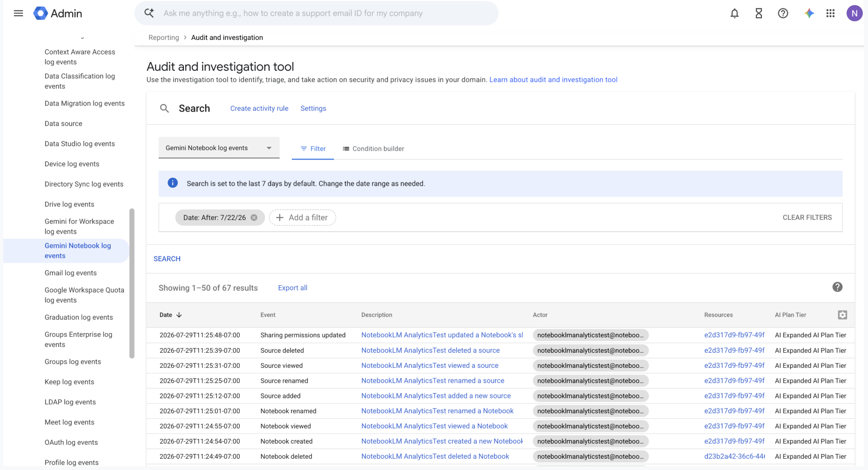This screenshot has width=868, height=470.
Task: Open the help question mark icon
Action: pos(783,13)
